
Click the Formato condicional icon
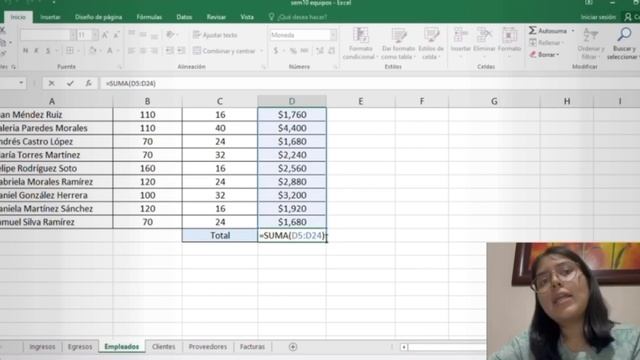(360, 35)
